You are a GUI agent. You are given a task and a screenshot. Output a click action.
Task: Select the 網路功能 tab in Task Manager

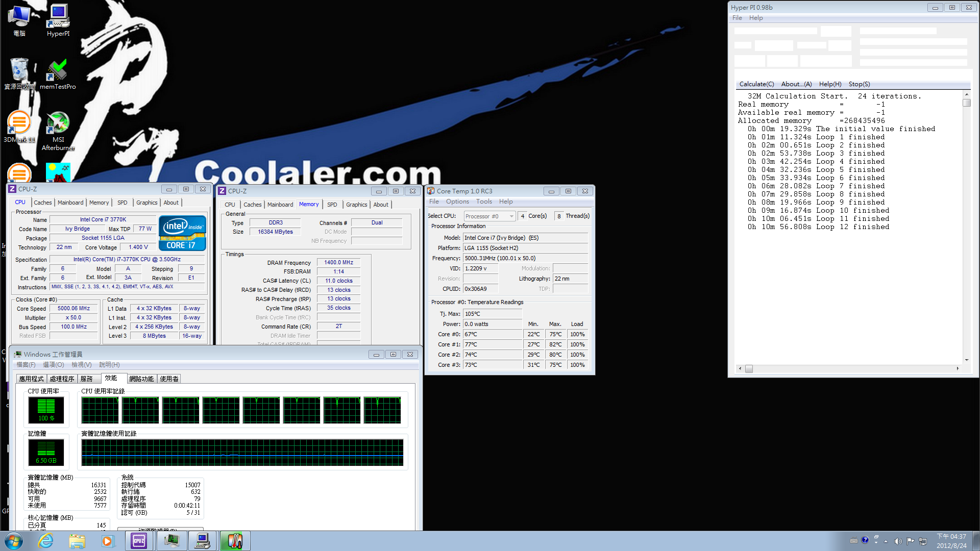(141, 379)
